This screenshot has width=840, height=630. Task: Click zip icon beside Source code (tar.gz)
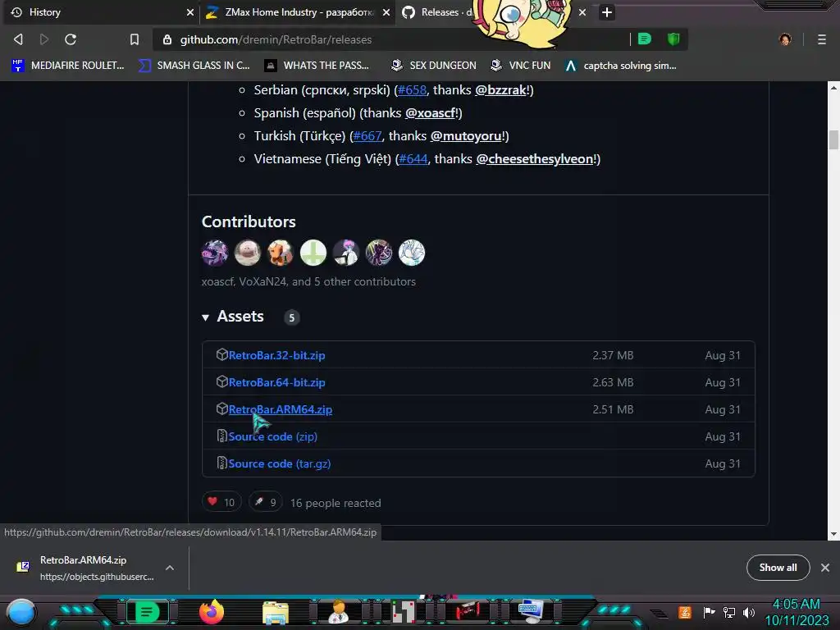pos(221,463)
